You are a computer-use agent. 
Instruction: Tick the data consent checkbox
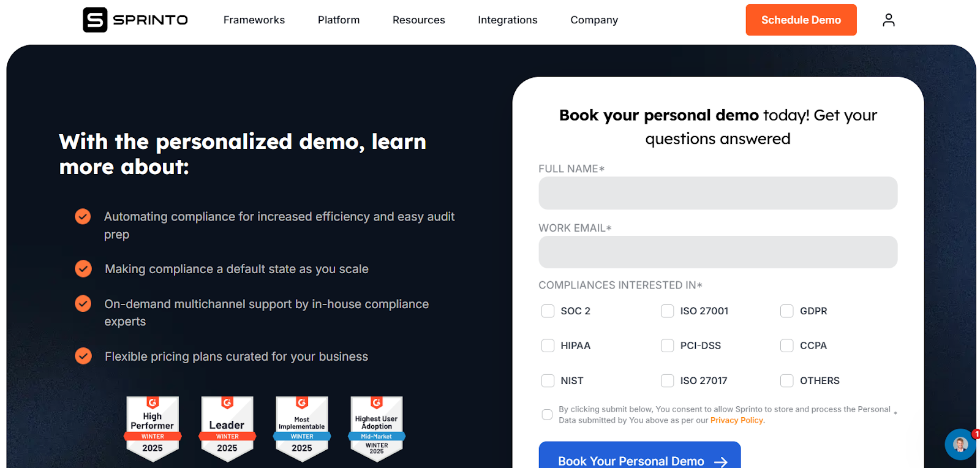547,415
